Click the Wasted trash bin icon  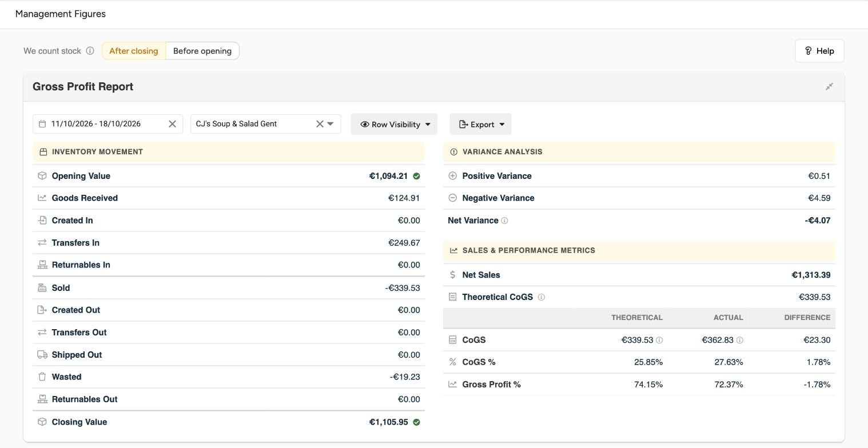point(42,377)
